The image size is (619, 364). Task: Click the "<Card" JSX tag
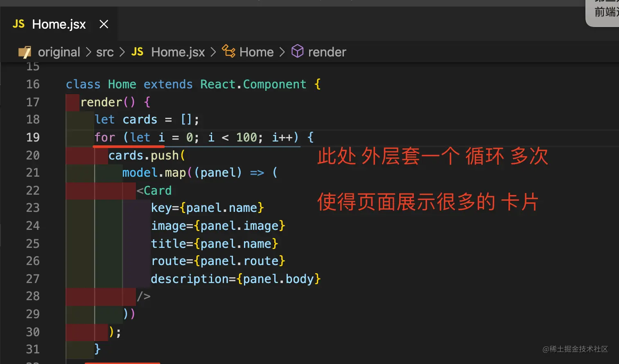pyautogui.click(x=154, y=191)
